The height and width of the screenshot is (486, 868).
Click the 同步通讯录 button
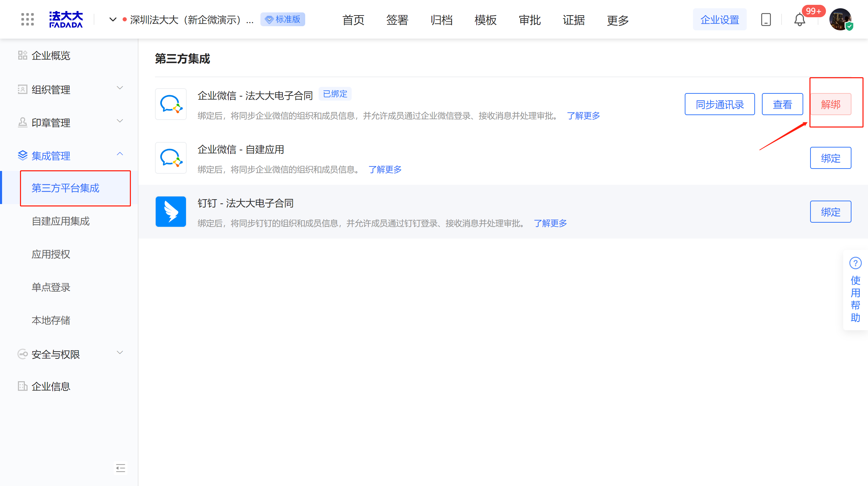(720, 104)
